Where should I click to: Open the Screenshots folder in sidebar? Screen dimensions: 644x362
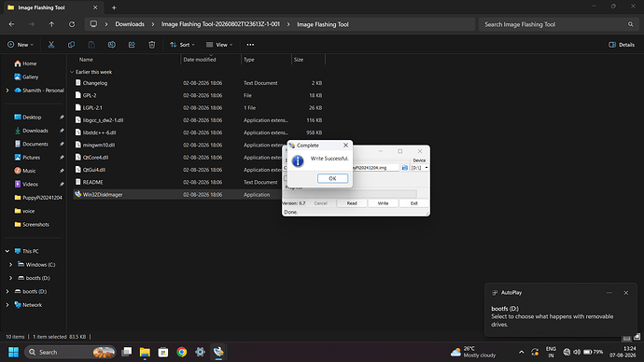[35, 225]
